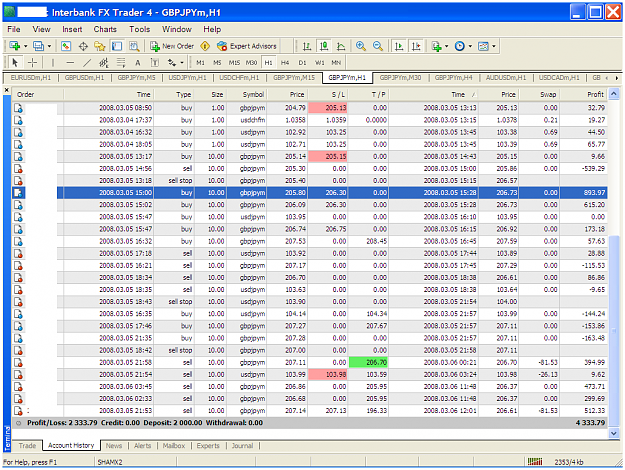Switch to AUDUSDm,H1 chart tab
The height and width of the screenshot is (470, 625).
coord(506,78)
